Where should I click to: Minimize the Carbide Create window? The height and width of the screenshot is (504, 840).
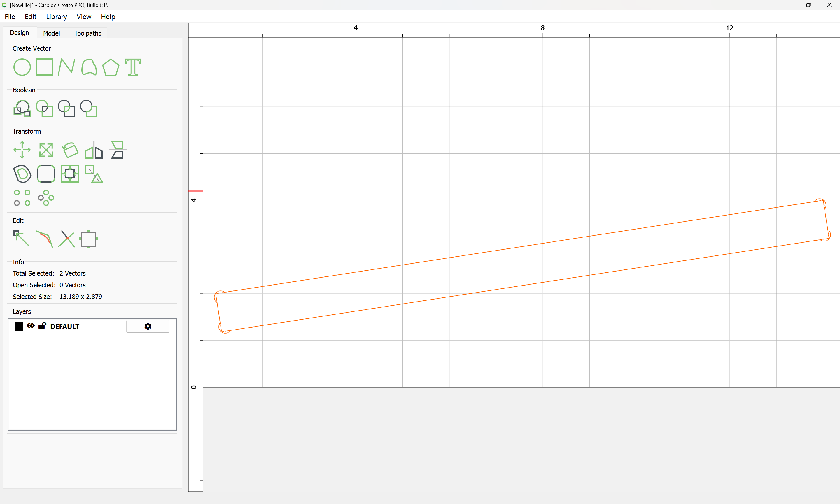[788, 5]
